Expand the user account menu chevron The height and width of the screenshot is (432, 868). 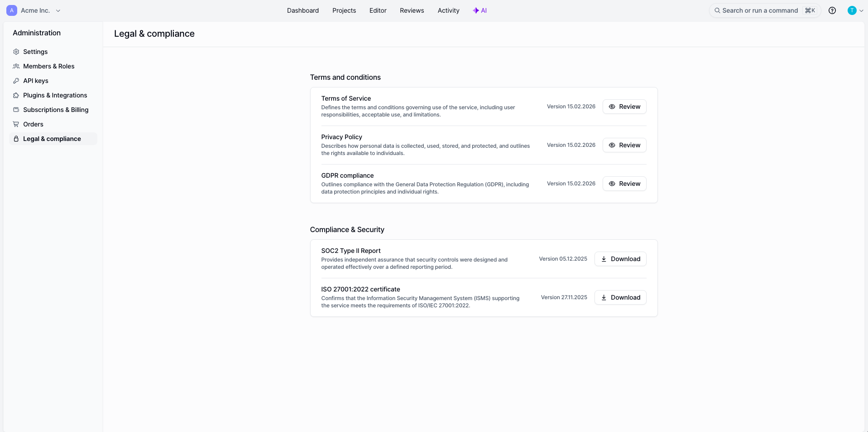tap(861, 10)
